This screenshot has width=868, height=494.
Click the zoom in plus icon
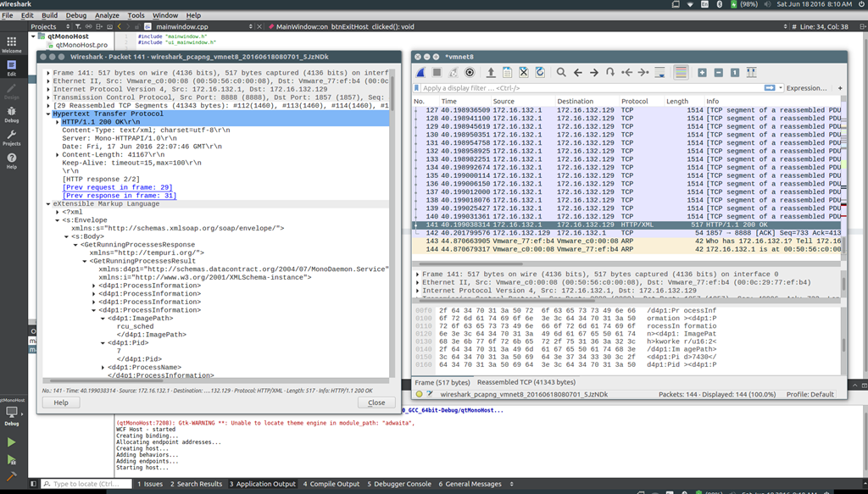coord(702,73)
